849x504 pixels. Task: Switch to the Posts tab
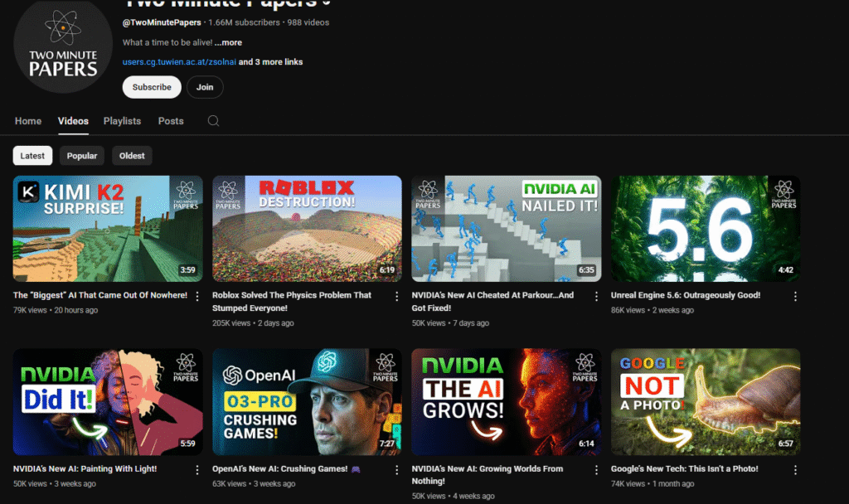click(171, 121)
